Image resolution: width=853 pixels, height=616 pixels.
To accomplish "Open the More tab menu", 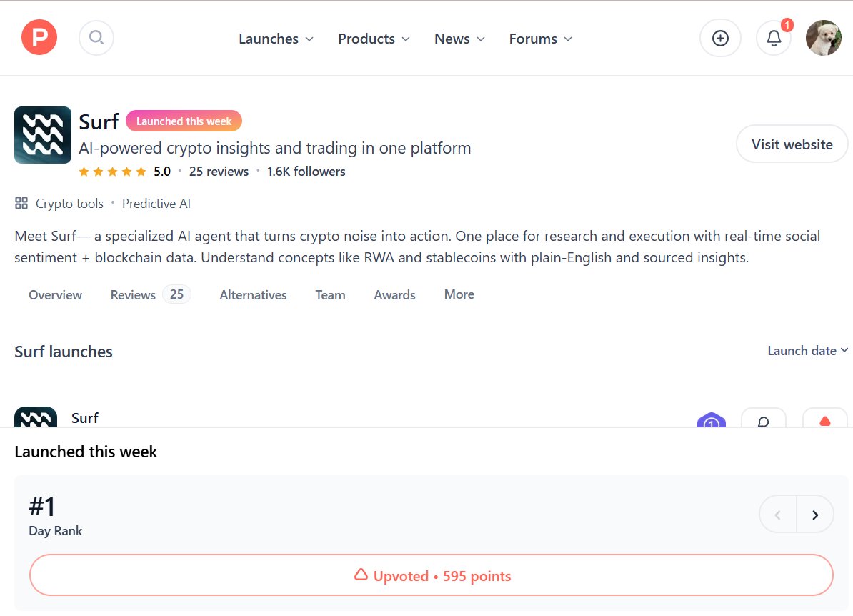I will pos(459,294).
